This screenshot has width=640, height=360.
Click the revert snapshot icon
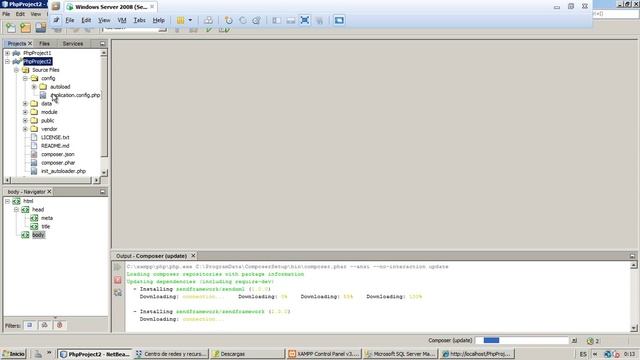[x=242, y=20]
